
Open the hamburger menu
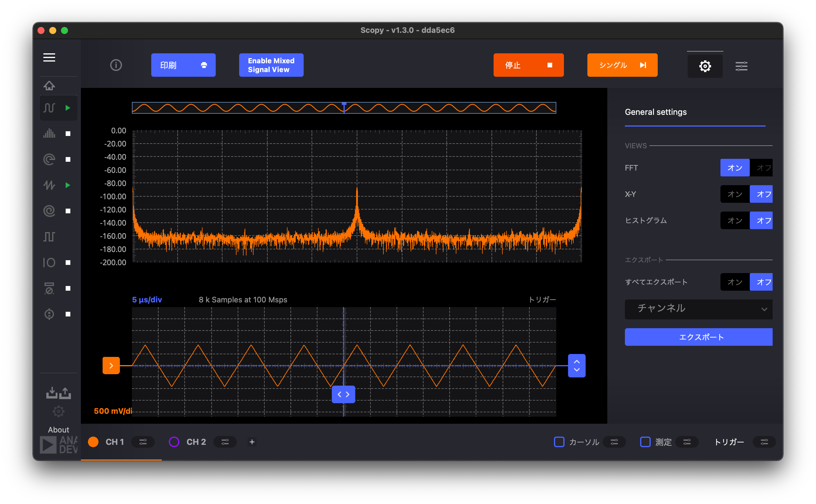49,57
